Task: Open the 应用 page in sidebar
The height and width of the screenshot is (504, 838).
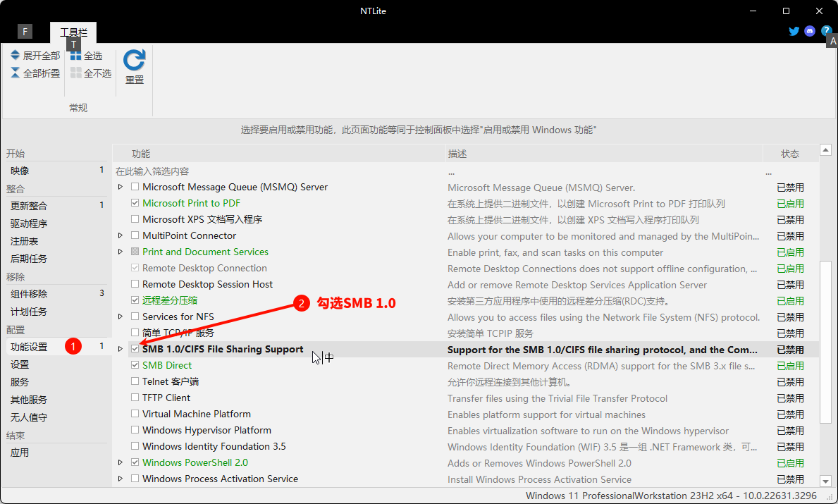Action: pos(56,453)
